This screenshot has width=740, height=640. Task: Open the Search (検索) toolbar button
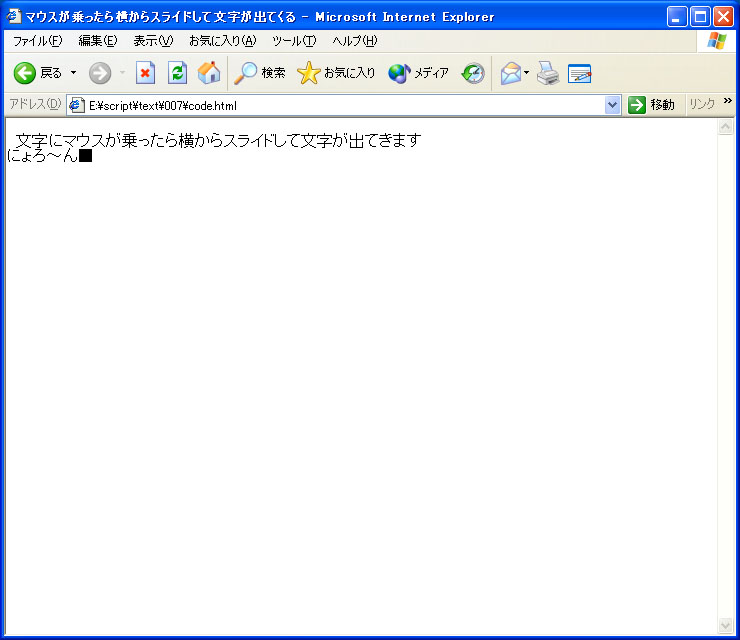click(x=260, y=73)
